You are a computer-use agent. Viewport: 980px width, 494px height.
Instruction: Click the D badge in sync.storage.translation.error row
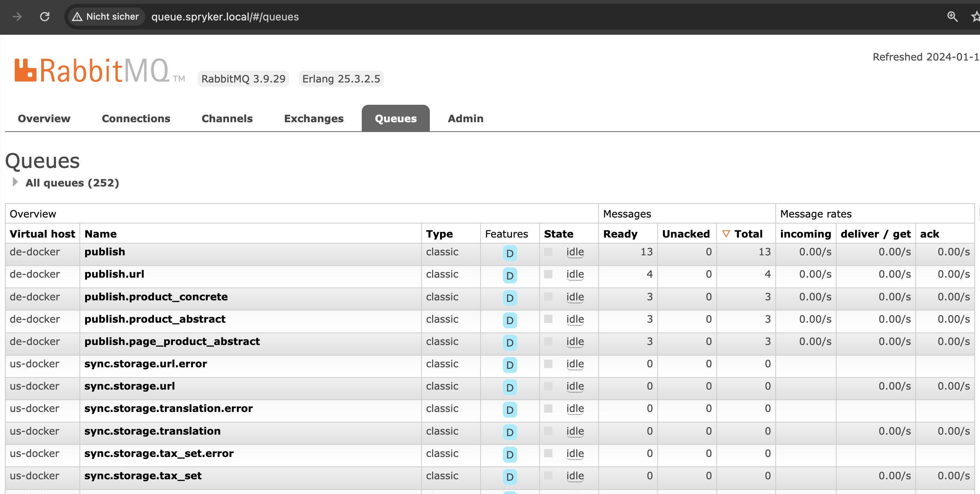coord(510,410)
